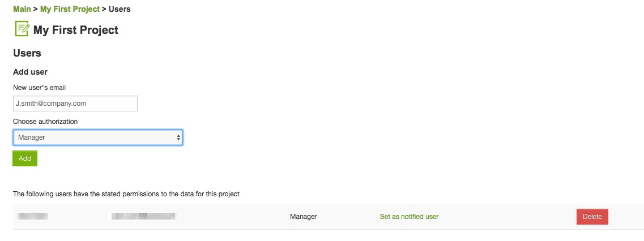Click the New user's email label
The height and width of the screenshot is (241, 644).
(x=40, y=88)
